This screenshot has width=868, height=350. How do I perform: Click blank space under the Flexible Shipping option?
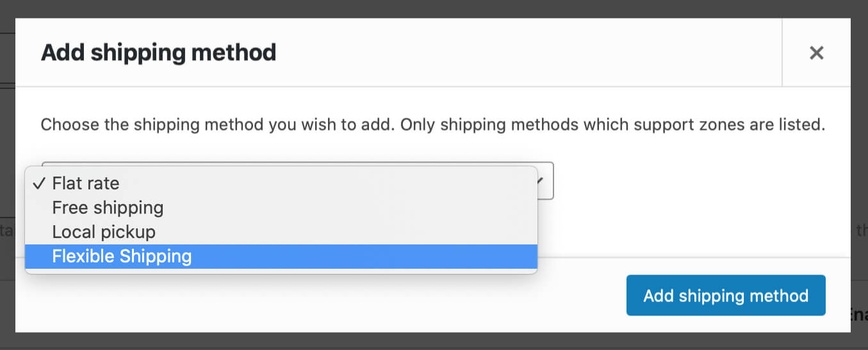[x=281, y=271]
